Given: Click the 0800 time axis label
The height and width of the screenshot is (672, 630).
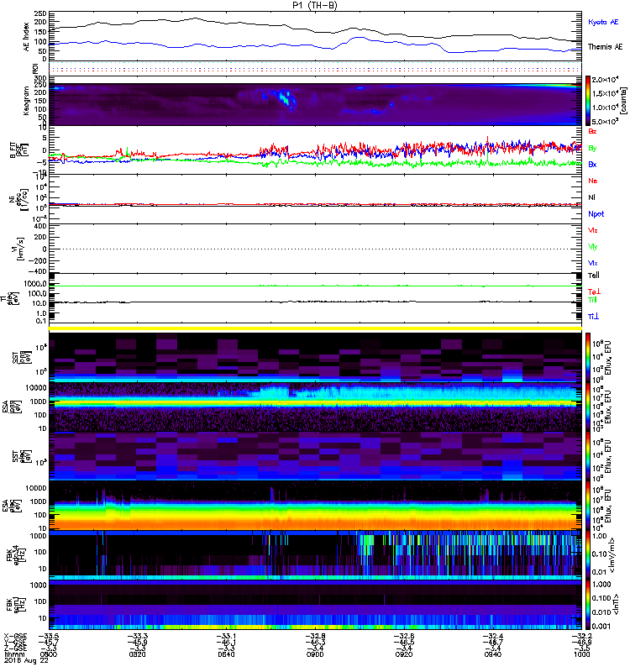Looking at the screenshot, I should pyautogui.click(x=49, y=654).
